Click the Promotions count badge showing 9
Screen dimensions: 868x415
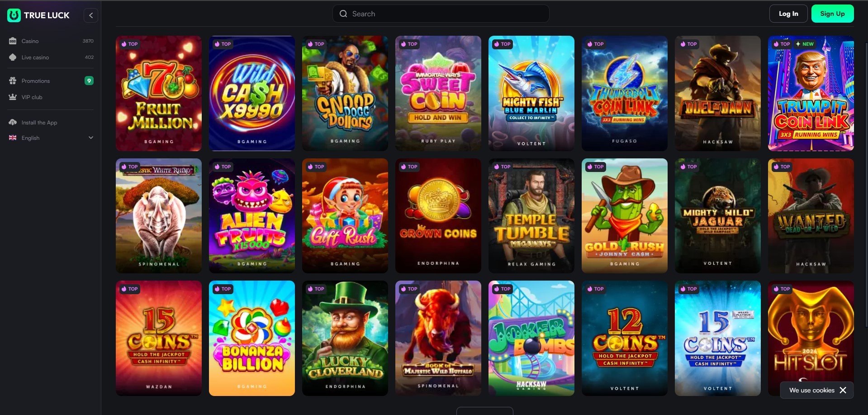point(89,81)
